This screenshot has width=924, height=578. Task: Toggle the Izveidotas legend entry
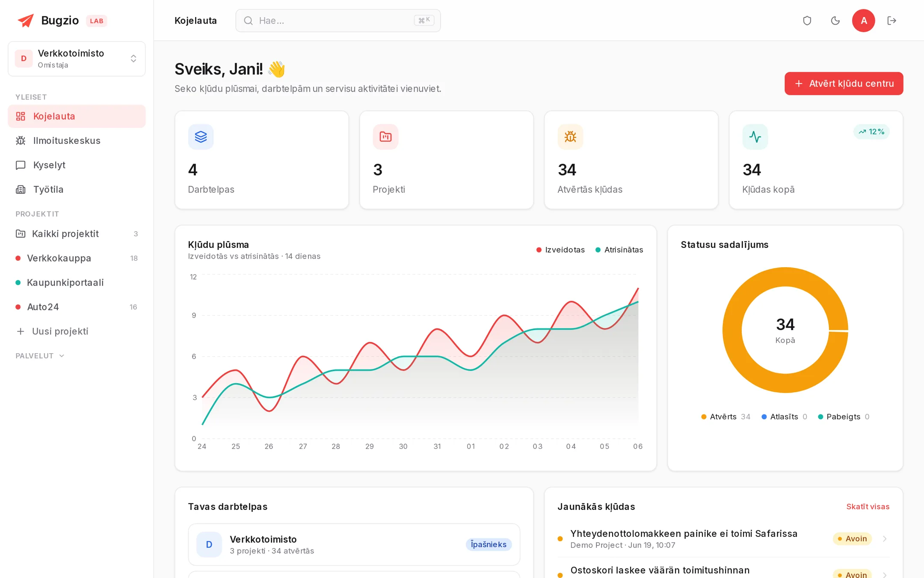tap(560, 250)
